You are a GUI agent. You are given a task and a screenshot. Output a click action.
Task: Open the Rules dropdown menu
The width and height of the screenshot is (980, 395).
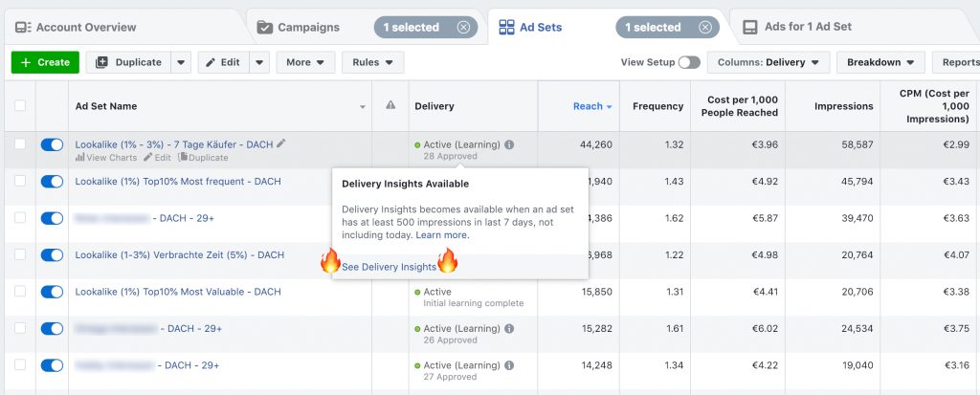click(x=372, y=62)
